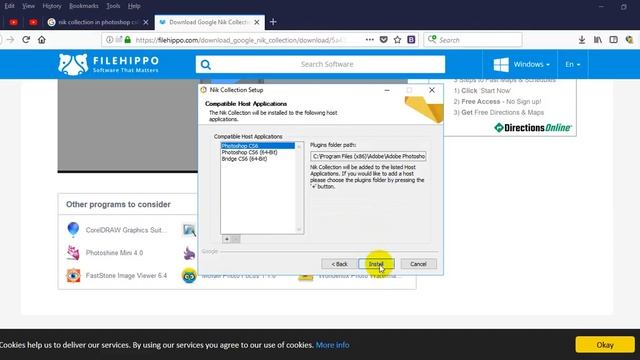Open the History menu
The image size is (640, 360).
click(x=52, y=6)
